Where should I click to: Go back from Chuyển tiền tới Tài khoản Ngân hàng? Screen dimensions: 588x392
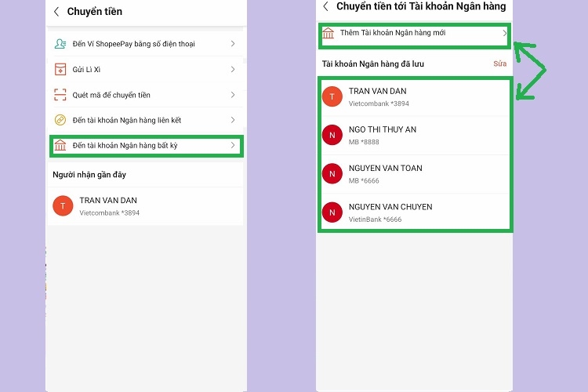pos(325,6)
